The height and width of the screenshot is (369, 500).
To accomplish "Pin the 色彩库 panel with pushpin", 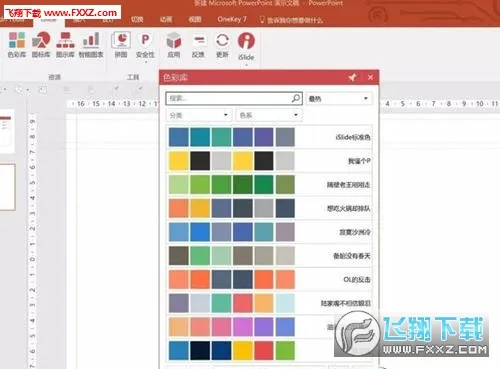I will click(352, 77).
